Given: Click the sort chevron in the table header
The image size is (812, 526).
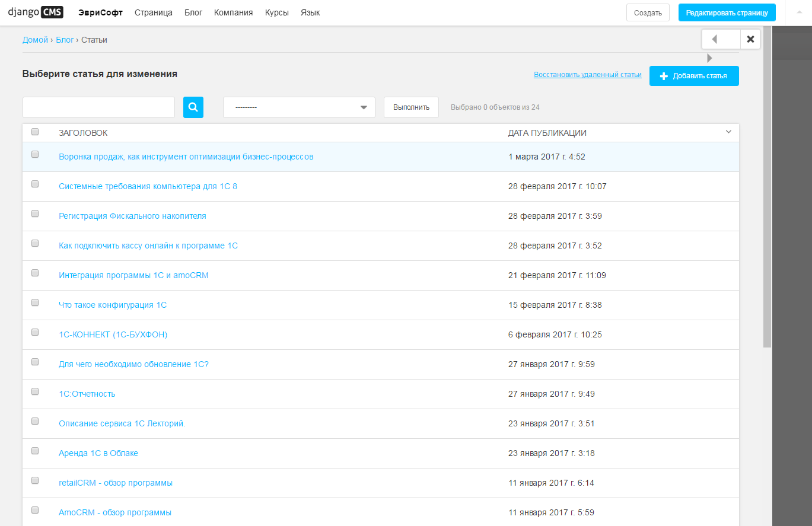Looking at the screenshot, I should pos(729,132).
